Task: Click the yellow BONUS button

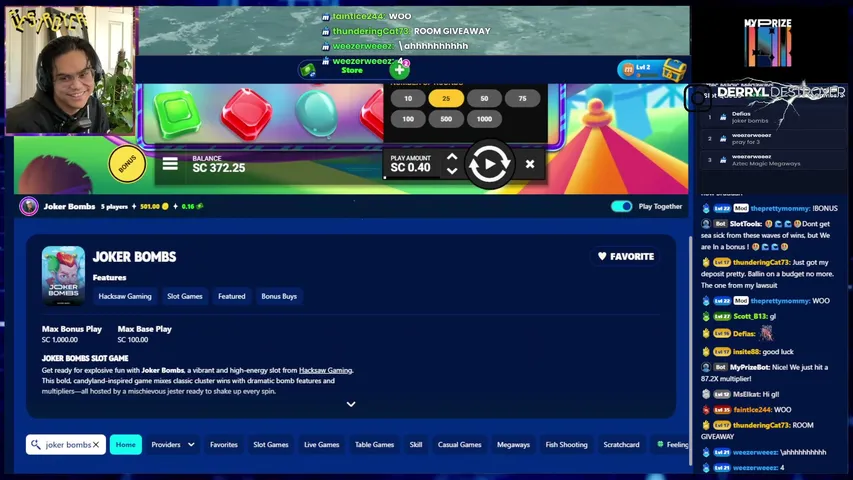Action: (127, 164)
